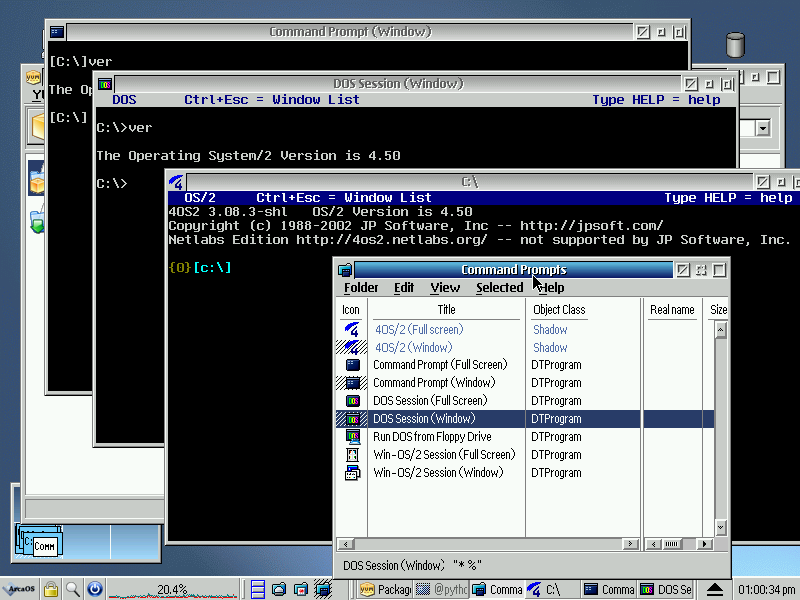Select the 4OS/2 (Full screen) icon

(x=352, y=330)
